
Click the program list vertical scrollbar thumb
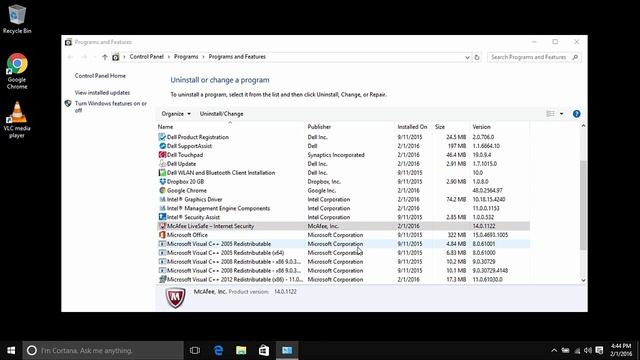(x=583, y=205)
